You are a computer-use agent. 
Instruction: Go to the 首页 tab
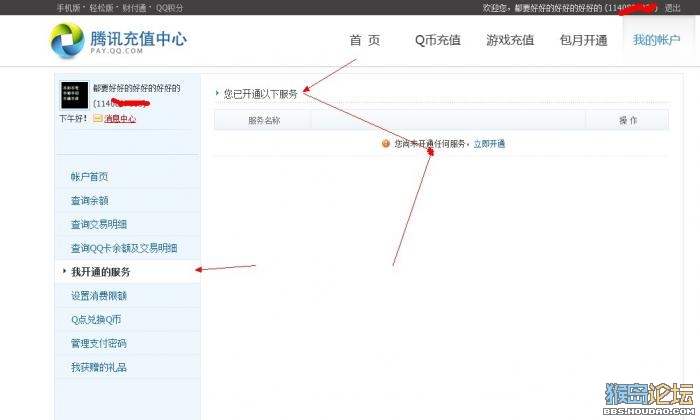pos(365,40)
